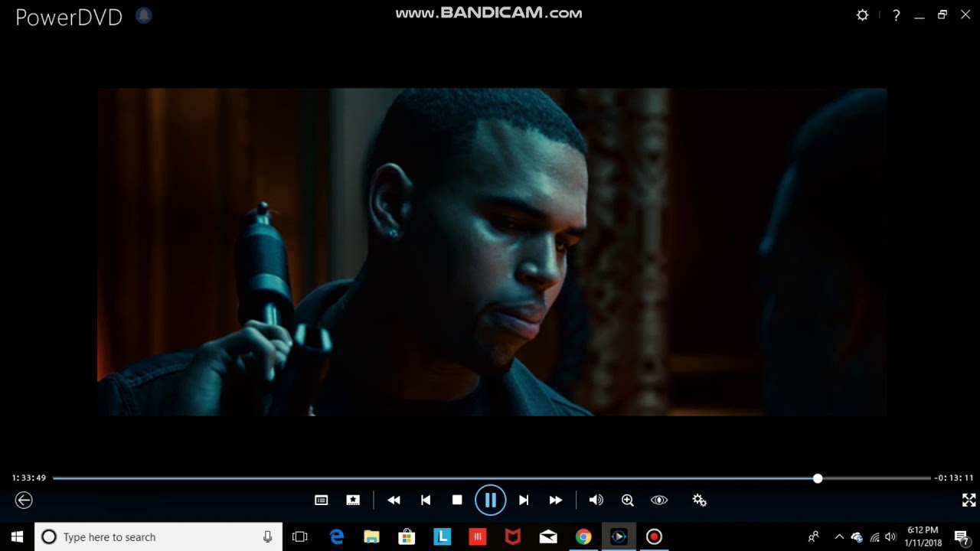Toggle the TrueTheater eye enhancement
The height and width of the screenshot is (551, 980).
coord(659,500)
